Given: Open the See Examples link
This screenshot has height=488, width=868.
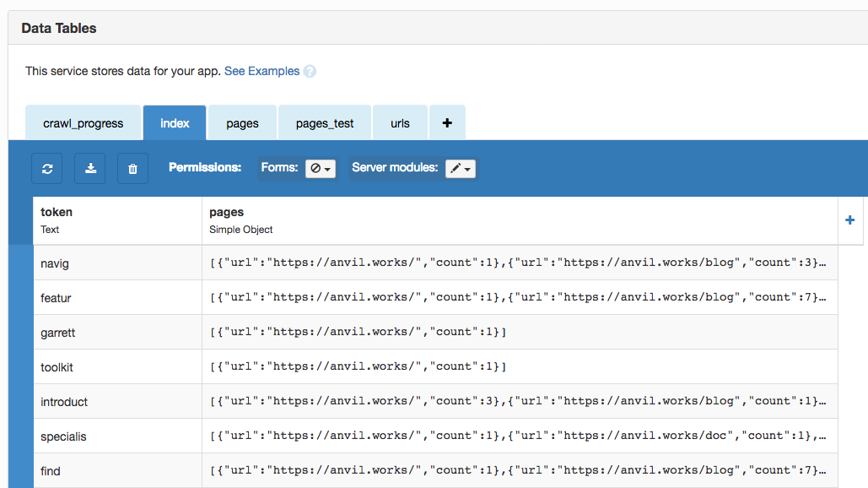Looking at the screenshot, I should 261,71.
